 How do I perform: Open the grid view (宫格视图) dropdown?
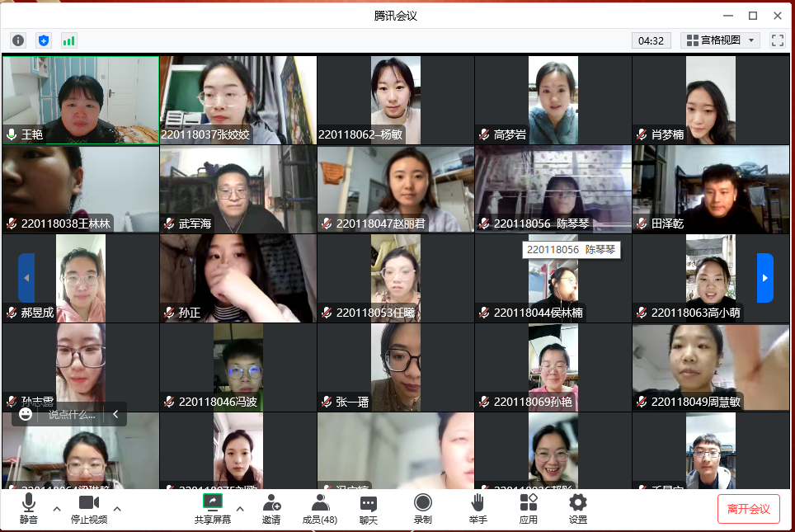[720, 40]
